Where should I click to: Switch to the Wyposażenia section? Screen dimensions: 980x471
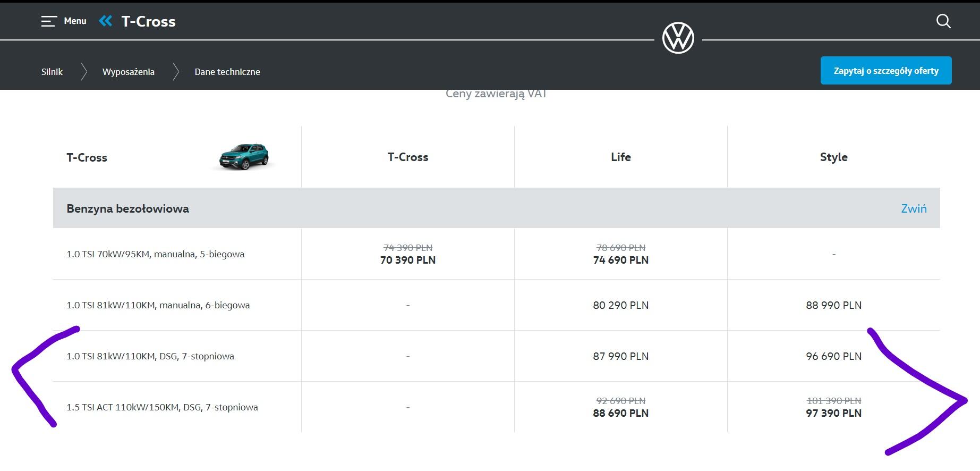(129, 72)
